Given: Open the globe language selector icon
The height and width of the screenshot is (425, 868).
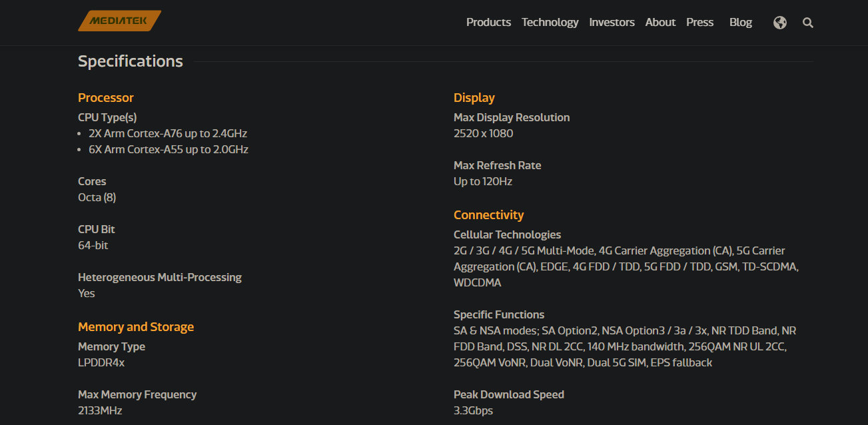Looking at the screenshot, I should (780, 23).
